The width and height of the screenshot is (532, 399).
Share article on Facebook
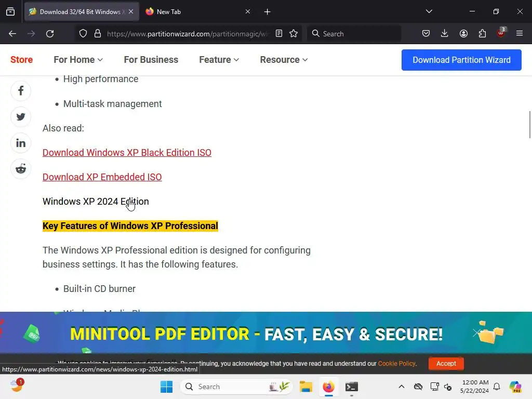tap(21, 91)
